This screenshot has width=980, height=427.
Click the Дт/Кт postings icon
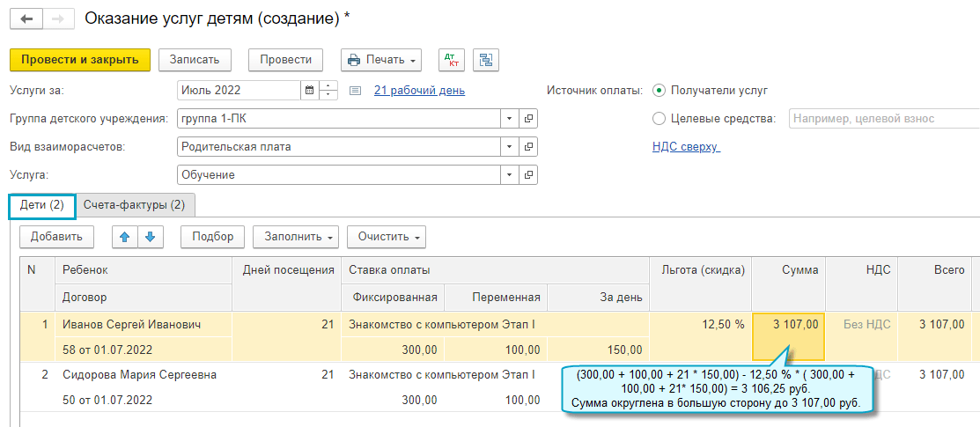pos(453,60)
